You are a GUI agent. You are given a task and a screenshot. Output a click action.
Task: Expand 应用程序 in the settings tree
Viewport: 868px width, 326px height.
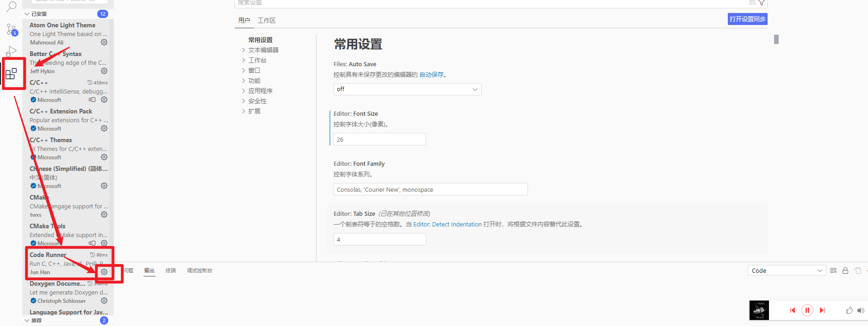[x=243, y=91]
